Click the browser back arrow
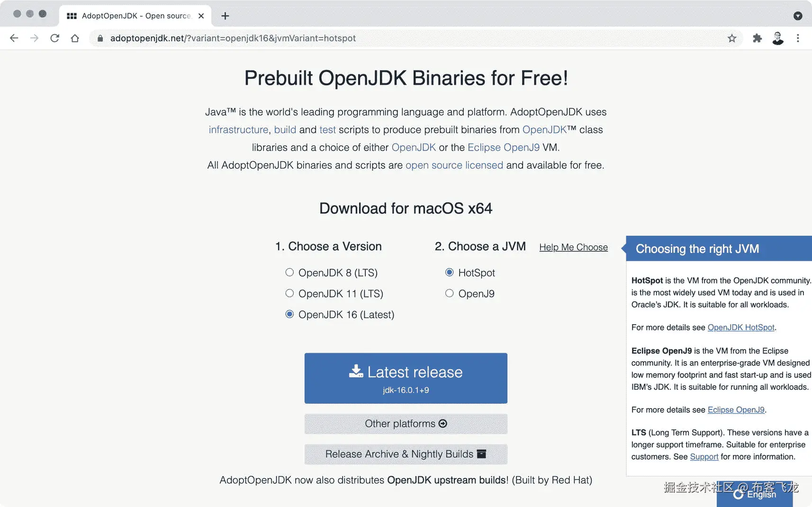 (x=14, y=38)
